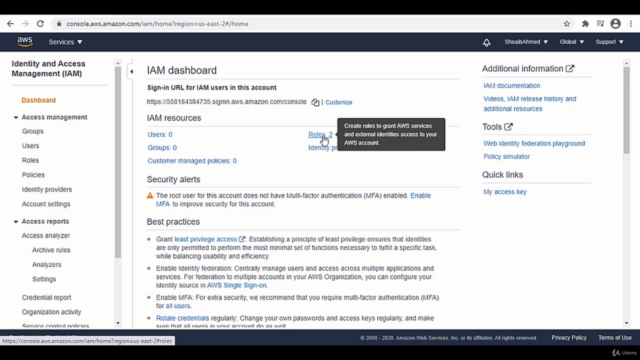Reload the page with refresh icon
640x360 pixels.
coord(40,24)
